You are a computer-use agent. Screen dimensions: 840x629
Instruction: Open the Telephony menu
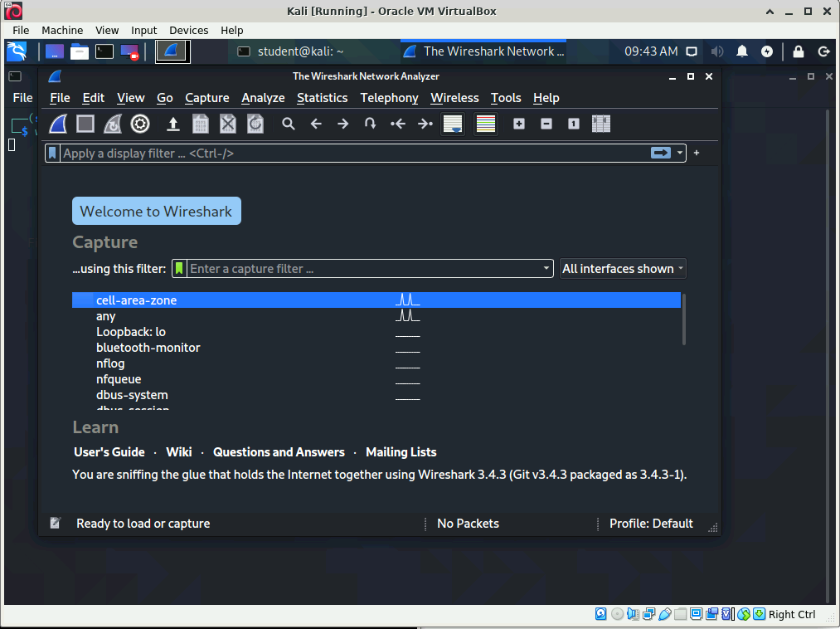tap(389, 98)
